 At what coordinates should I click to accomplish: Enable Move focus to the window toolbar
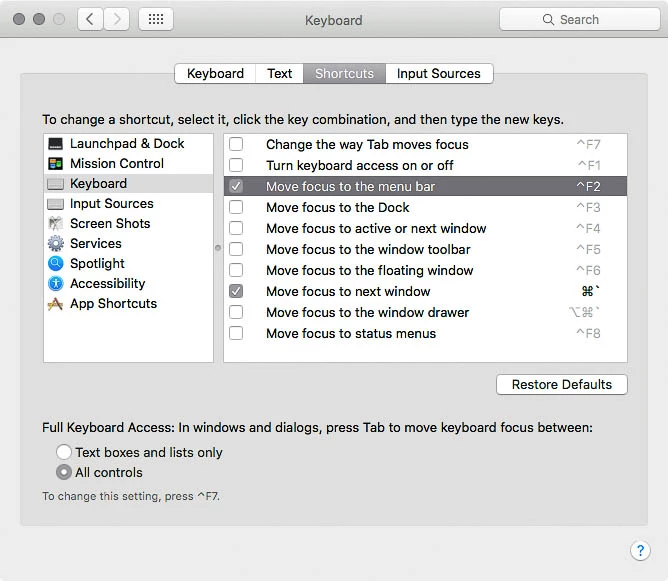(236, 249)
